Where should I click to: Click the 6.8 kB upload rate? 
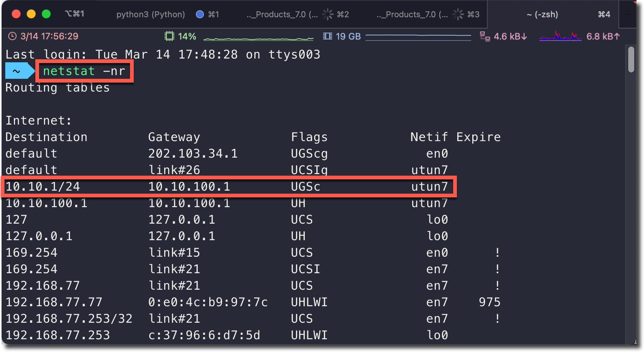[603, 36]
